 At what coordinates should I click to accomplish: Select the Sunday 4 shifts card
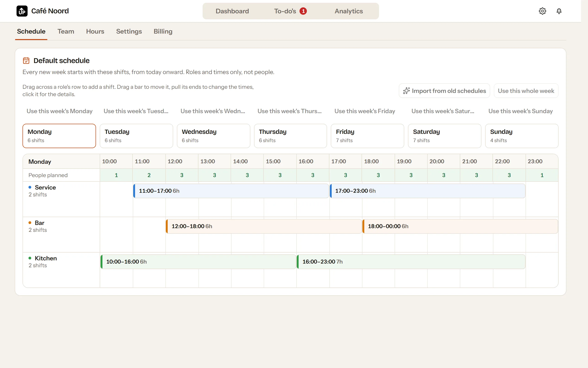pos(522,136)
